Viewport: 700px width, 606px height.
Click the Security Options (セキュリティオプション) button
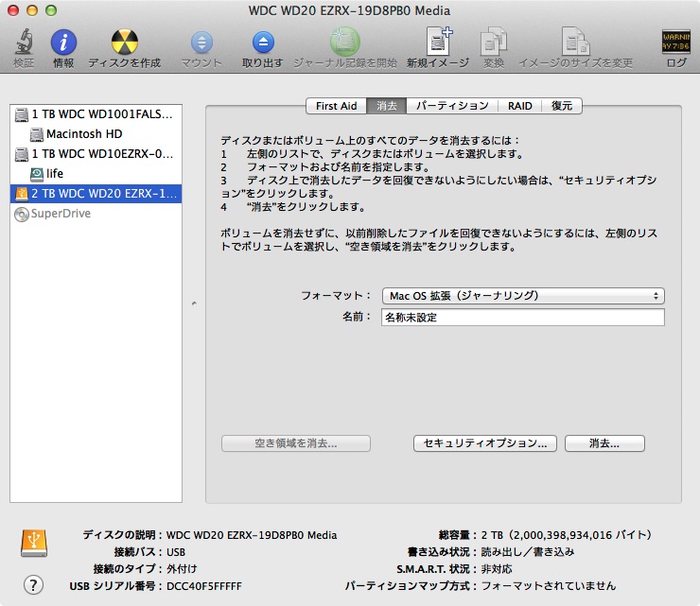pyautogui.click(x=485, y=443)
